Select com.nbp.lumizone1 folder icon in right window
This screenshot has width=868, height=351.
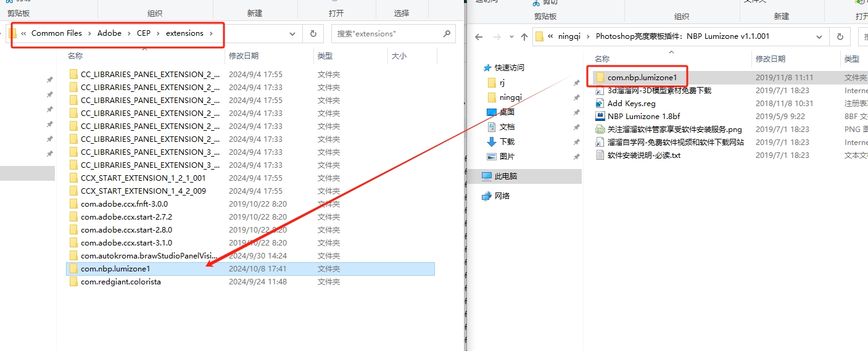tap(600, 77)
